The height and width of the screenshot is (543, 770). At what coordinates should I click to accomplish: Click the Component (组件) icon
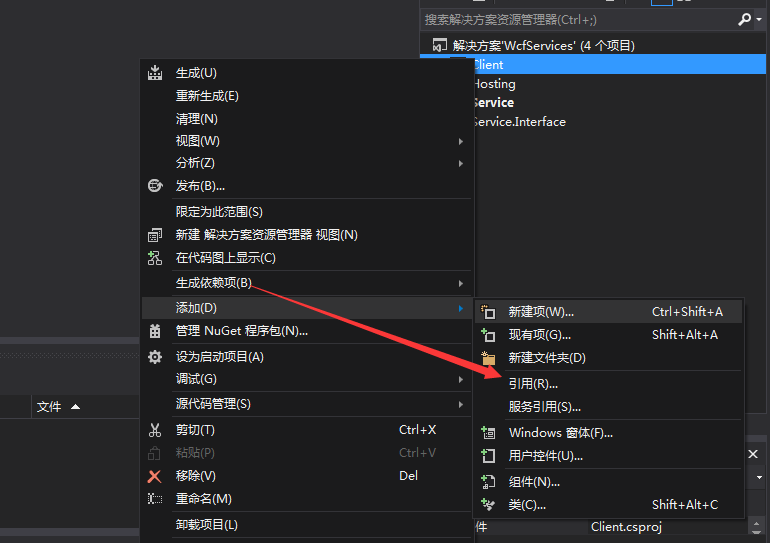tap(488, 482)
